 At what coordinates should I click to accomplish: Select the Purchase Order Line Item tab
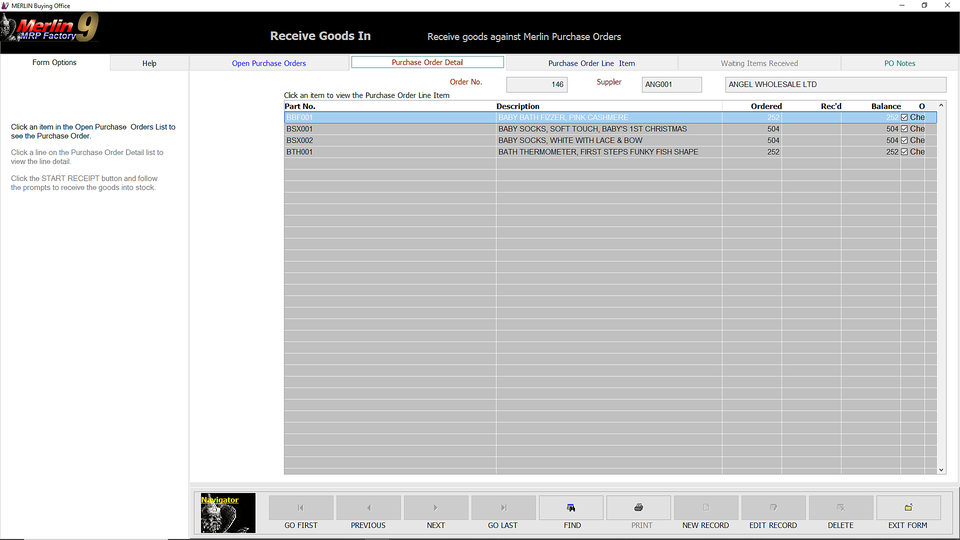coord(591,63)
